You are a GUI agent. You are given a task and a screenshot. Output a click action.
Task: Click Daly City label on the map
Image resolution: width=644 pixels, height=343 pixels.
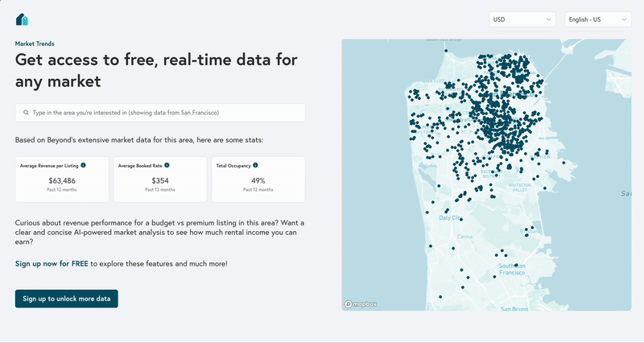tap(449, 217)
